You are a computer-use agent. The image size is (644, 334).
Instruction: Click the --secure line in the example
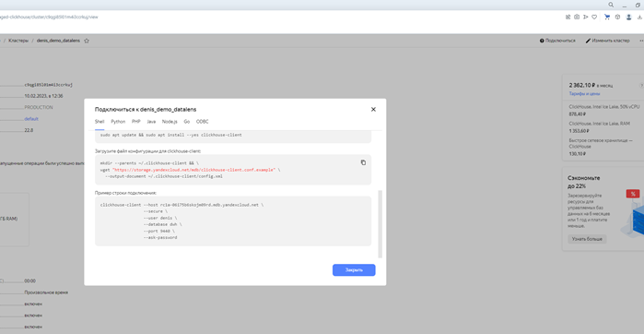(x=156, y=211)
